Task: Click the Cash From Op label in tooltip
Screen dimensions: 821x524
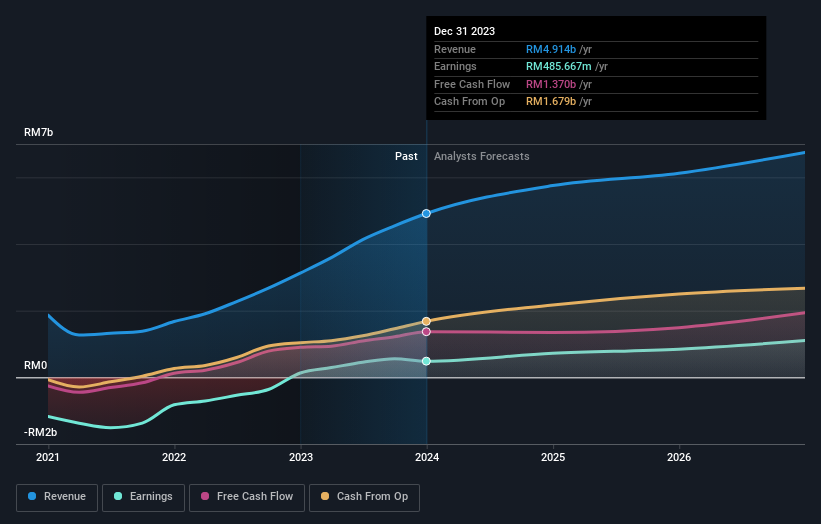Action: tap(470, 102)
